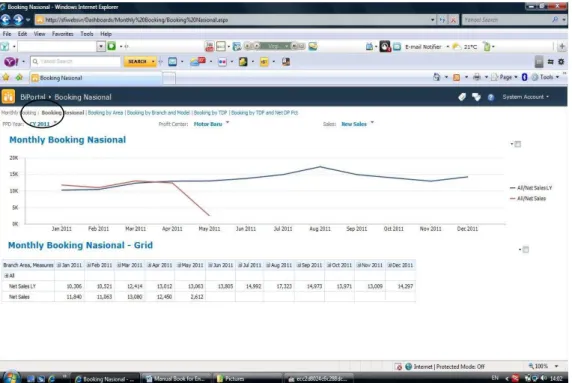Expand the Aug 2011 grid column
The width and height of the screenshot is (572, 383).
point(268,265)
